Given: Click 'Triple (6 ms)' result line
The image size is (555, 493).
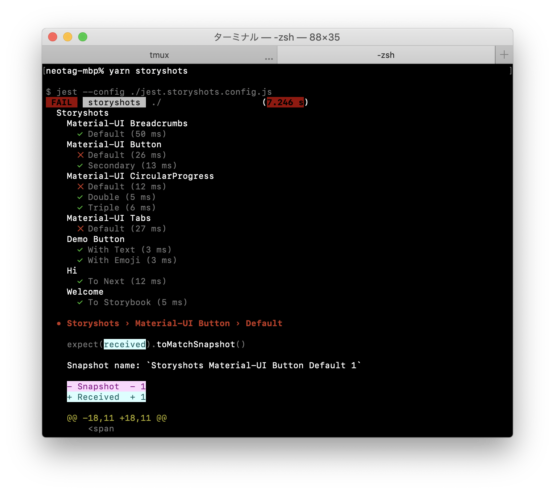Looking at the screenshot, I should (122, 208).
